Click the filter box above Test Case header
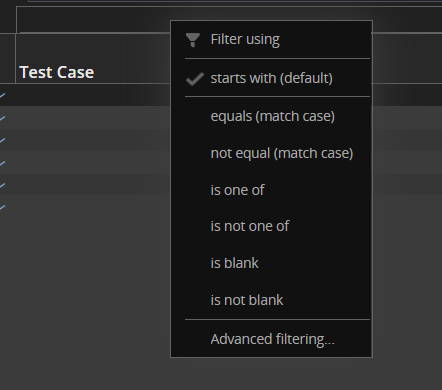This screenshot has height=390, width=442. click(94, 19)
